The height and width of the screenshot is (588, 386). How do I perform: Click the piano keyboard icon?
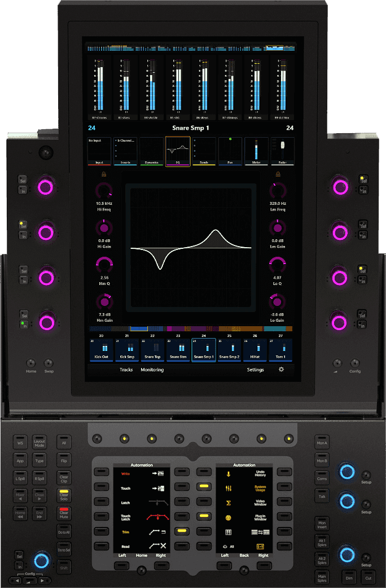click(x=229, y=532)
